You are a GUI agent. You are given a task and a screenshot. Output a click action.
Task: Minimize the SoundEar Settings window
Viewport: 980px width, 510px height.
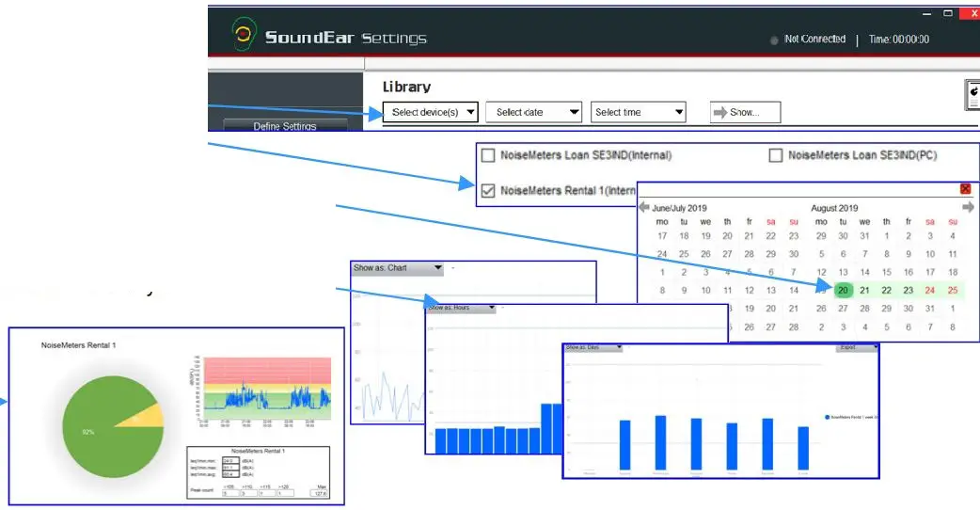click(927, 13)
